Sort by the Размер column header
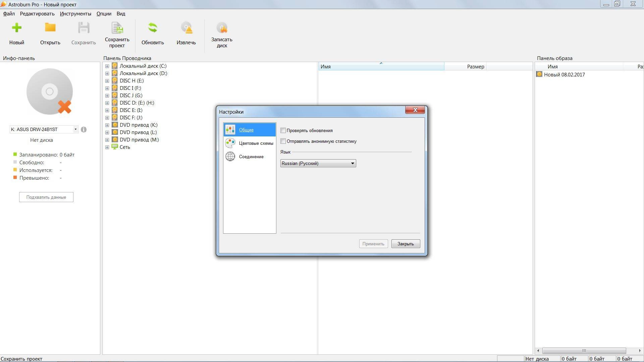 (465, 66)
